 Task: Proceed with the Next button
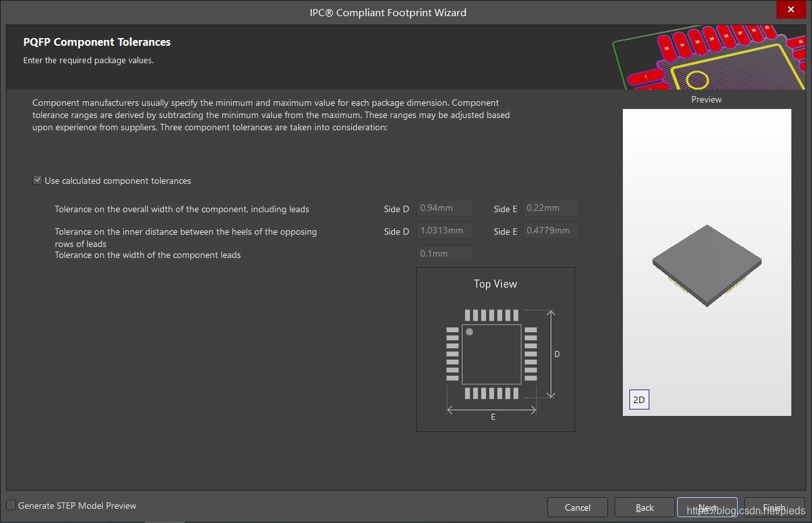pos(707,508)
